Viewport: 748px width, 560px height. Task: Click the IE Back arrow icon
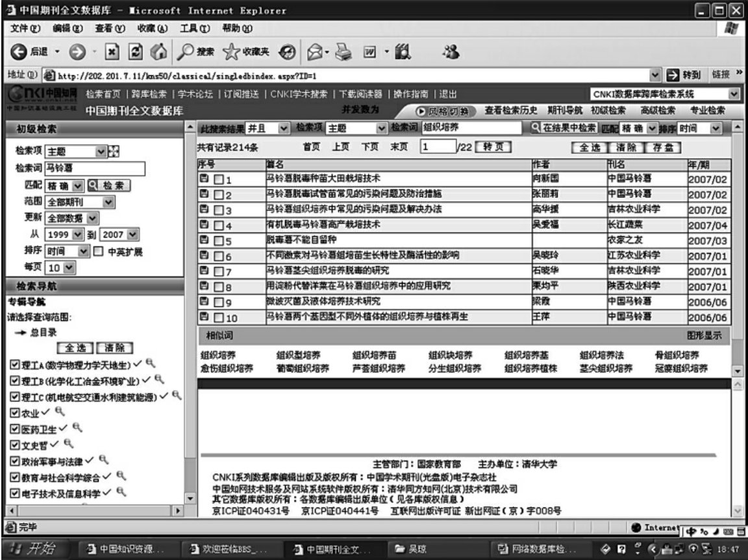click(19, 51)
